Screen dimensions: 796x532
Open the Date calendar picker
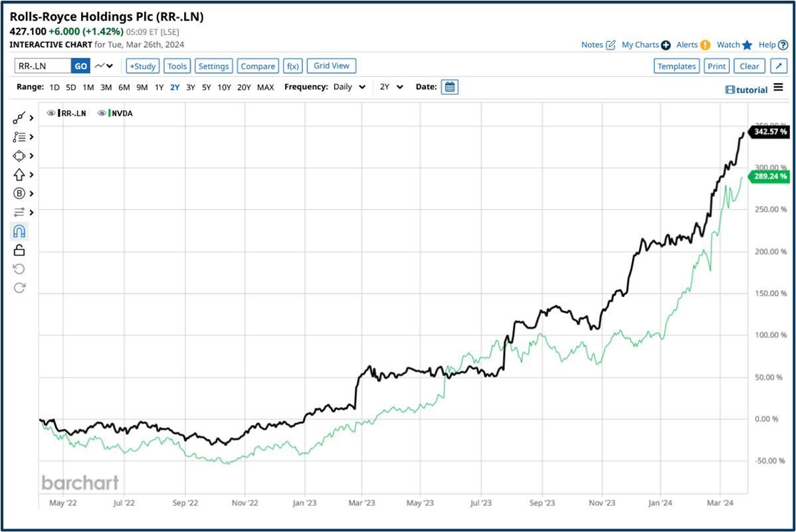pos(450,86)
